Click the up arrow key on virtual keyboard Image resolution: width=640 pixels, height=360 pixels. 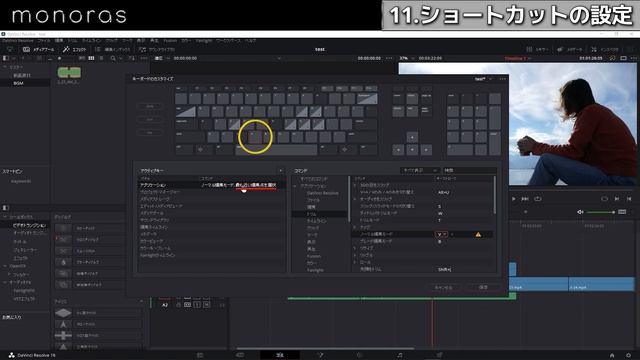(412, 138)
